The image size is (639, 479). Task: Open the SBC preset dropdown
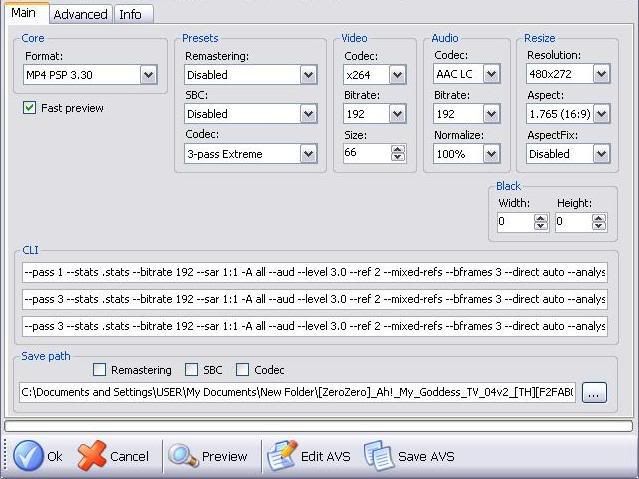point(251,114)
